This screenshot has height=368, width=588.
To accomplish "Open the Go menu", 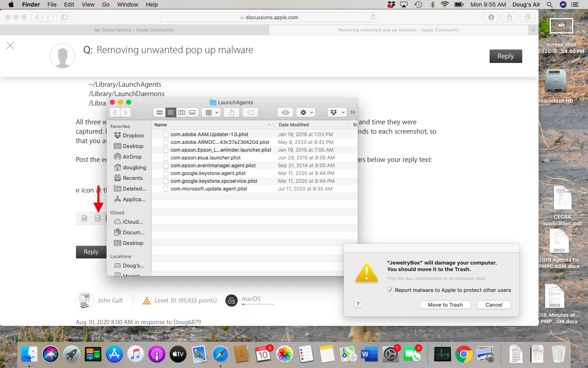I will pos(106,4).
